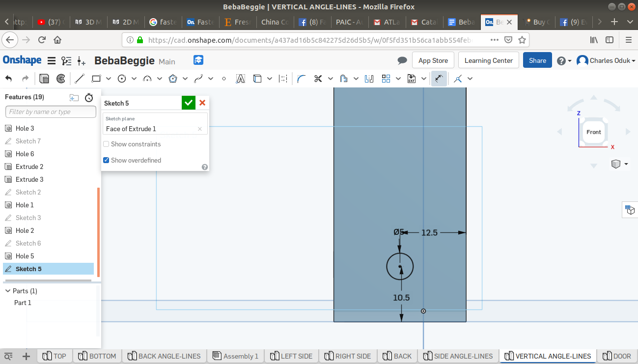Open the Tab manager icon at bottom left
This screenshot has height=364, width=638.
tap(8, 356)
